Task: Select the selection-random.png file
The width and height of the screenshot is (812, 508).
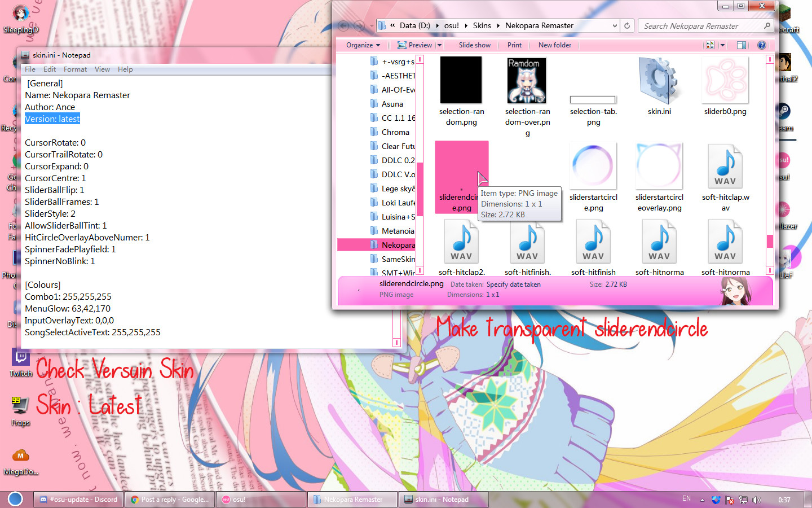Action: pyautogui.click(x=461, y=91)
